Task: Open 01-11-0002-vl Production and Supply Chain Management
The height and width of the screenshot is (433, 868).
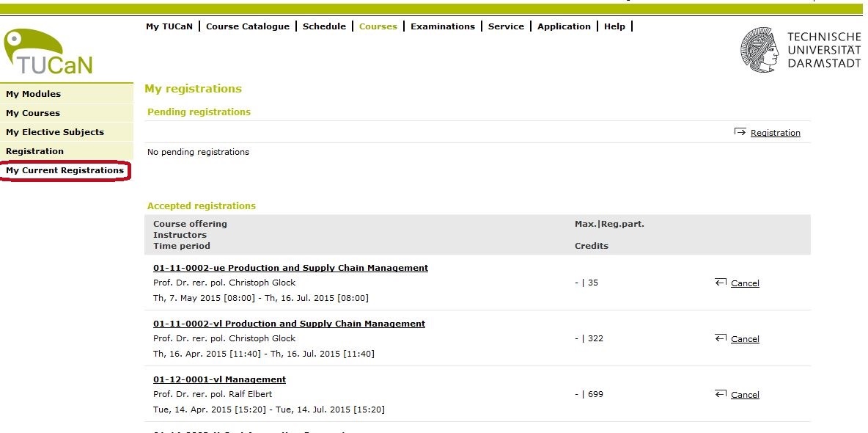Action: pyautogui.click(x=289, y=324)
